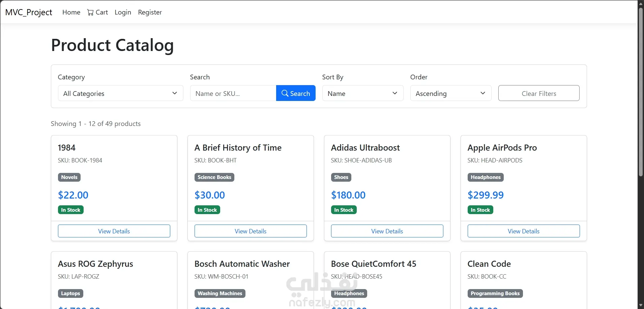644x309 pixels.
Task: Click the Adidas Ultraboost title
Action: pos(365,148)
